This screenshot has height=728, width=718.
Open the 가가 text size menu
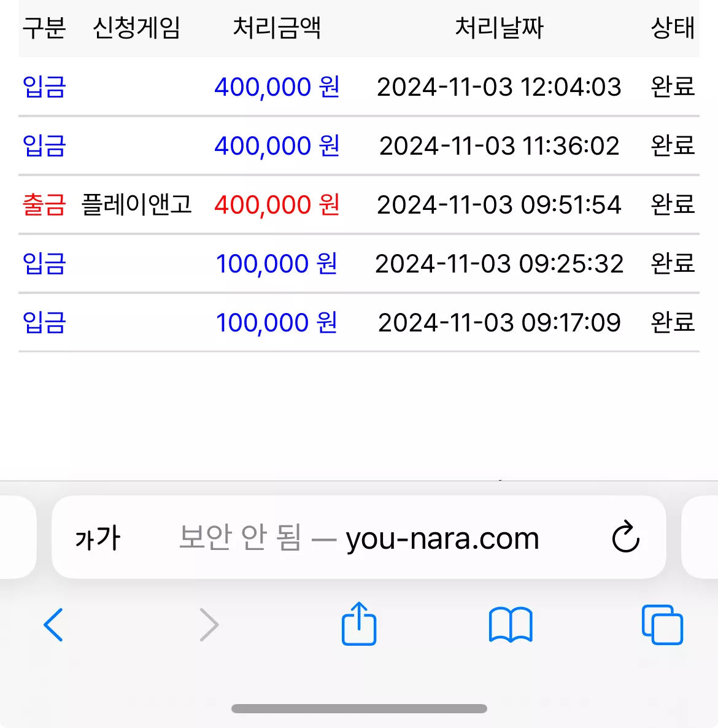click(98, 538)
